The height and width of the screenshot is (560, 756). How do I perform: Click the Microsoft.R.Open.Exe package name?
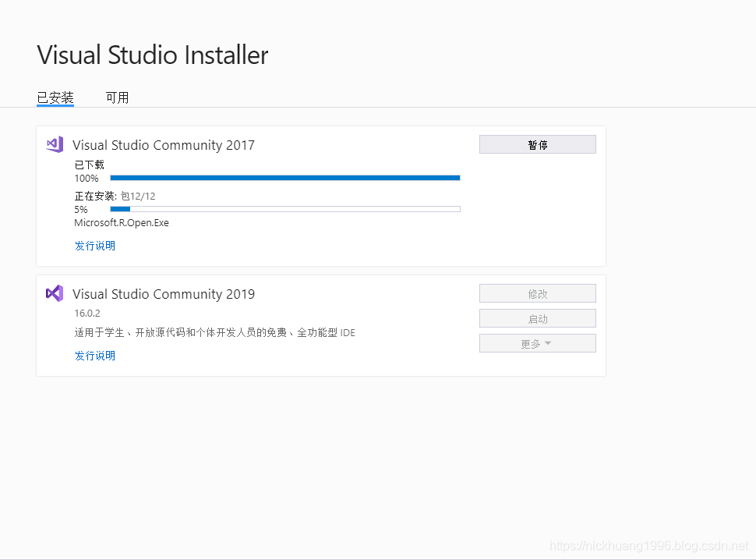[122, 223]
